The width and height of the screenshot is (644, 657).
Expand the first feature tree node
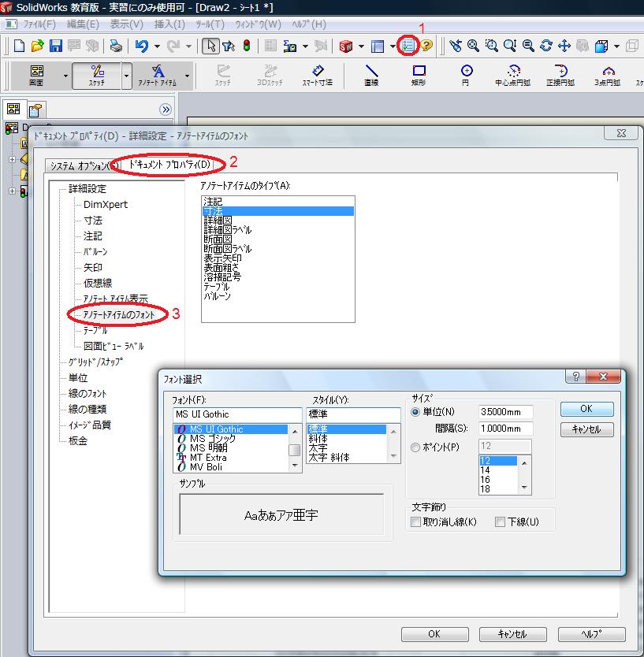click(12, 160)
